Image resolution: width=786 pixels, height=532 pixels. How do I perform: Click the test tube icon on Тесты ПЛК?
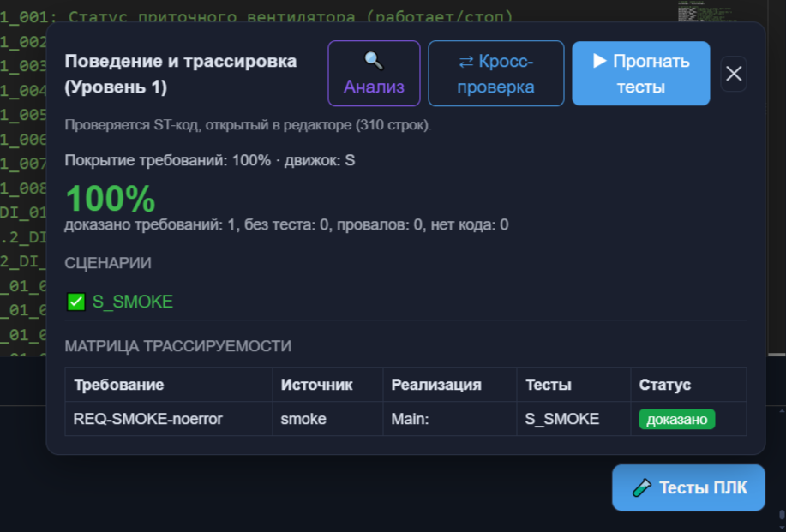tap(642, 487)
